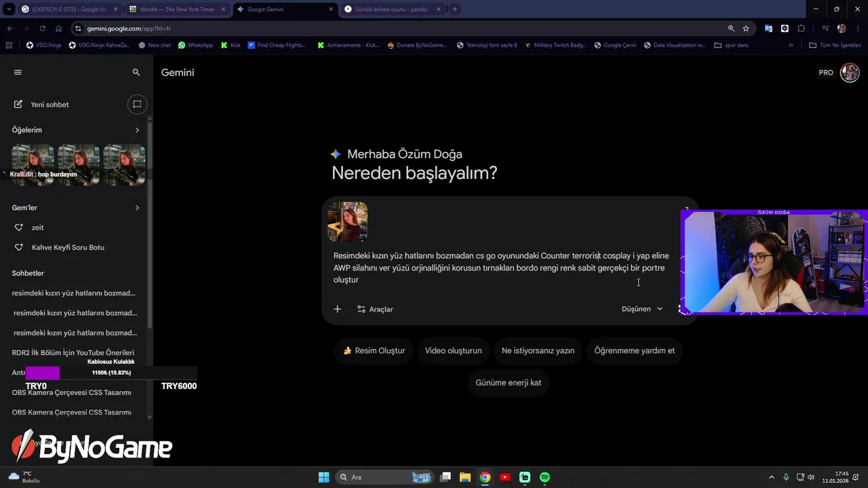Open Chrome from the taskbar
Viewport: 868px width, 488px height.
tap(485, 477)
